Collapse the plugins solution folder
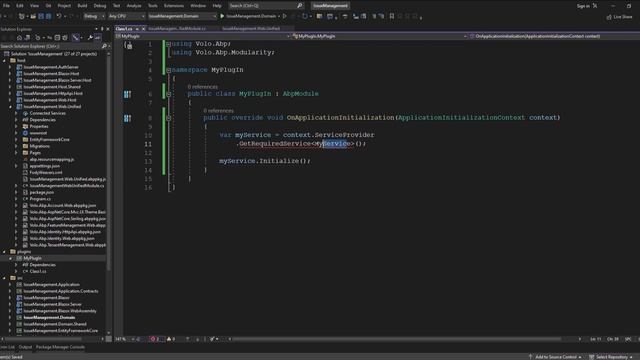The height and width of the screenshot is (360, 640). coord(4,251)
